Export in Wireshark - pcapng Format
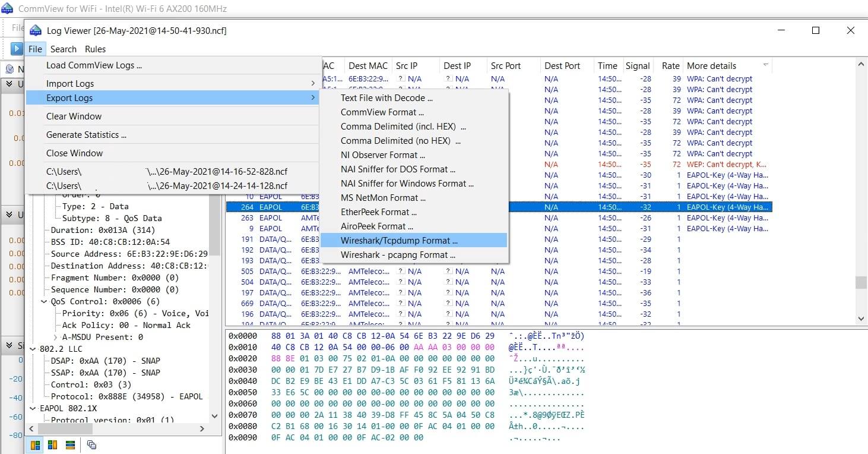Image resolution: width=868 pixels, height=454 pixels. coord(414,255)
